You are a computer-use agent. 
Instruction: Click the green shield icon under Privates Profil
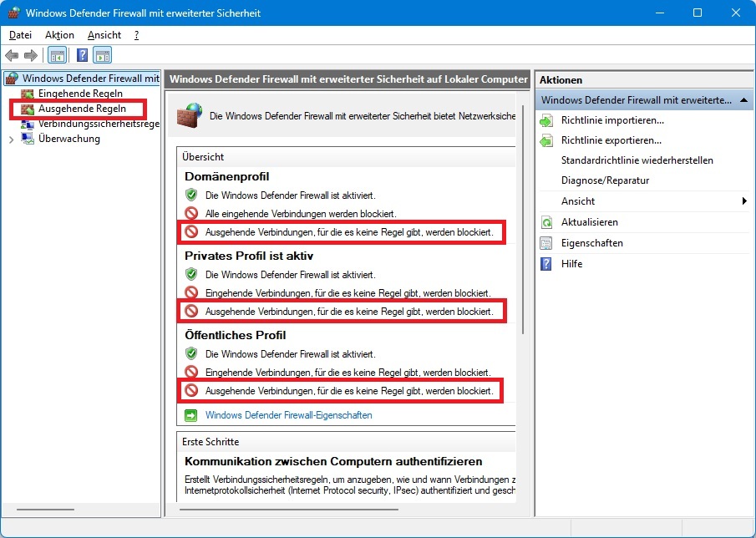[x=191, y=274]
